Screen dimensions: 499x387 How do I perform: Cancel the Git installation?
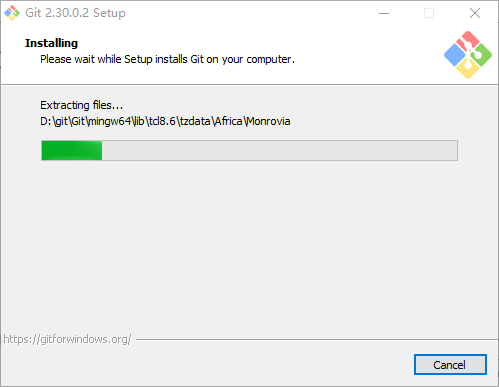(450, 365)
